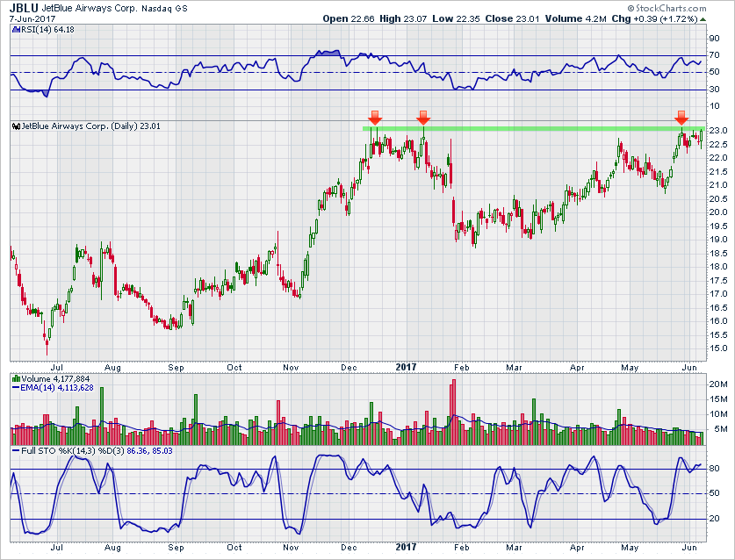Click the EMA(14) legend line marker
735x560 pixels.
coord(15,388)
